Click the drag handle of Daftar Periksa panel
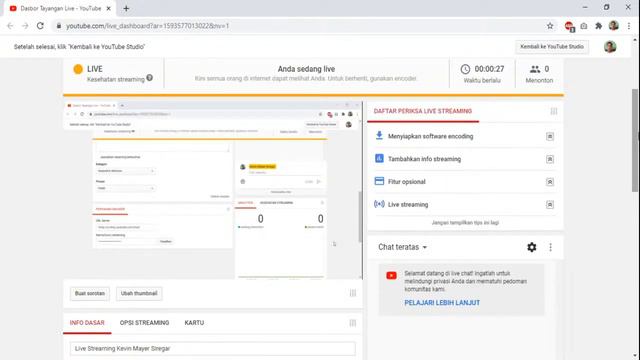The height and width of the screenshot is (360, 640). click(x=554, y=111)
